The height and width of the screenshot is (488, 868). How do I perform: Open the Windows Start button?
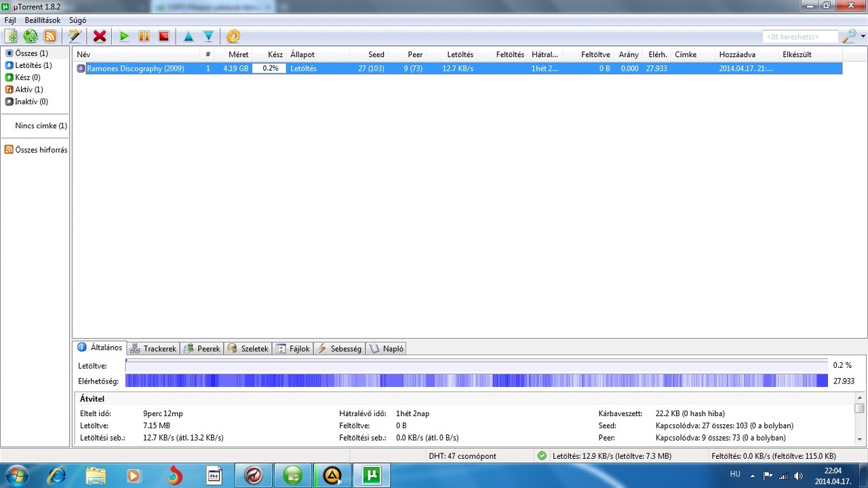16,476
